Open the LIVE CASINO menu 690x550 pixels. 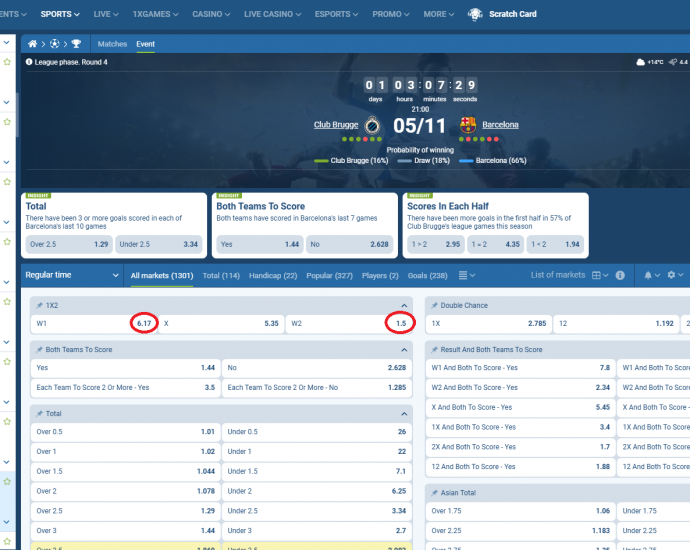pos(272,14)
